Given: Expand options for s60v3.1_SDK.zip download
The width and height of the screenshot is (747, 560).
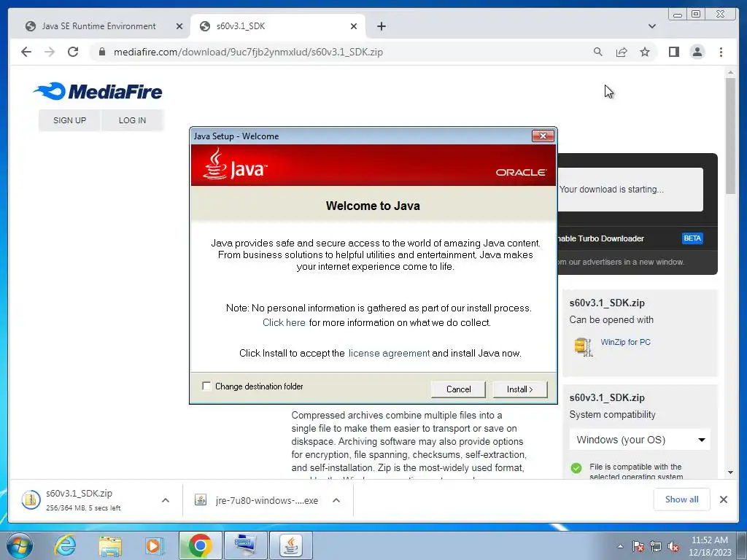Looking at the screenshot, I should pos(166,500).
